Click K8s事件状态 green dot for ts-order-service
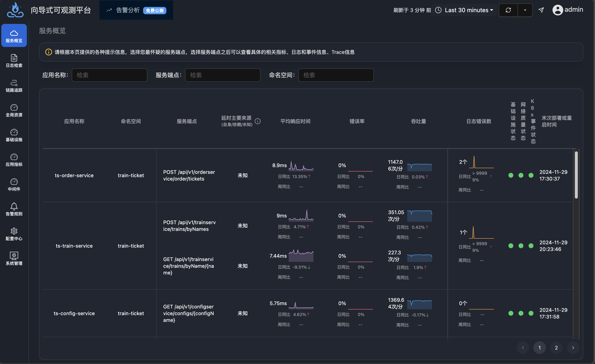Image resolution: width=595 pixels, height=364 pixels. click(531, 175)
